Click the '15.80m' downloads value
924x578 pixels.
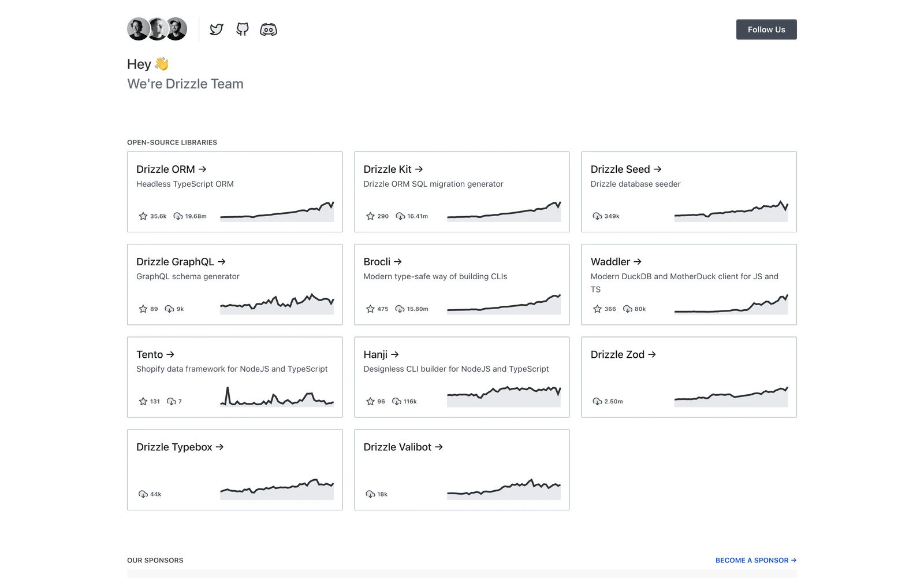[x=418, y=309]
